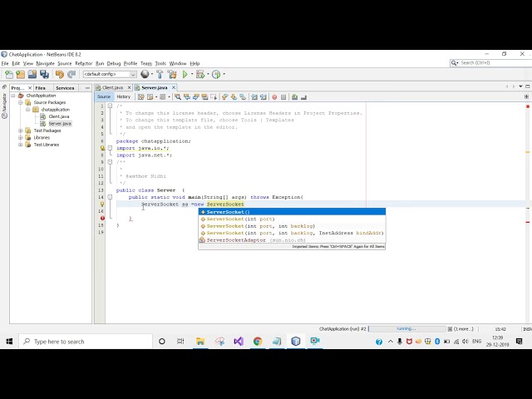
Task: Click the Undo arrow icon
Action: point(60,74)
